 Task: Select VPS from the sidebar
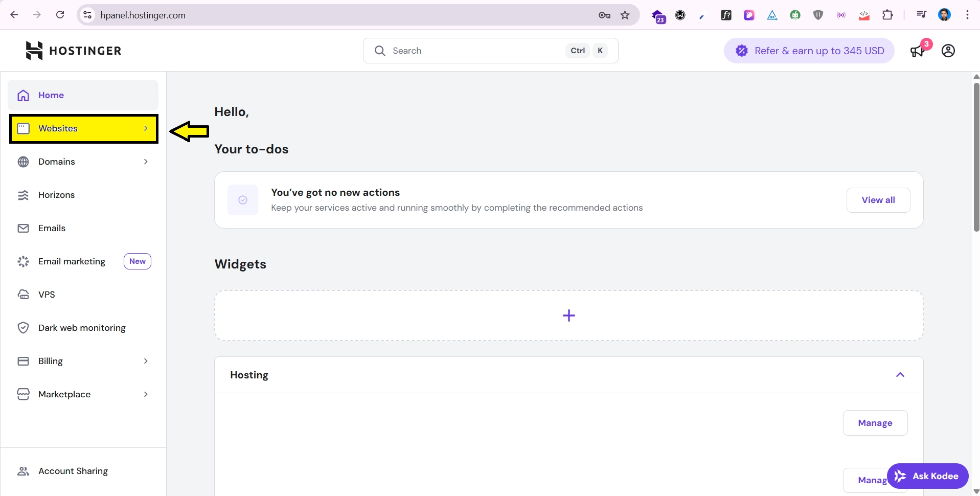pyautogui.click(x=47, y=295)
